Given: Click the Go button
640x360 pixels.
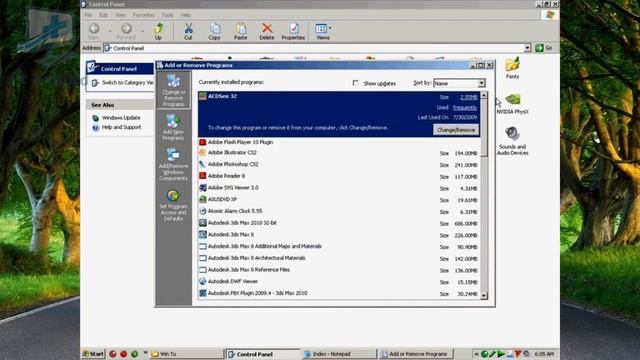Looking at the screenshot, I should (x=544, y=48).
